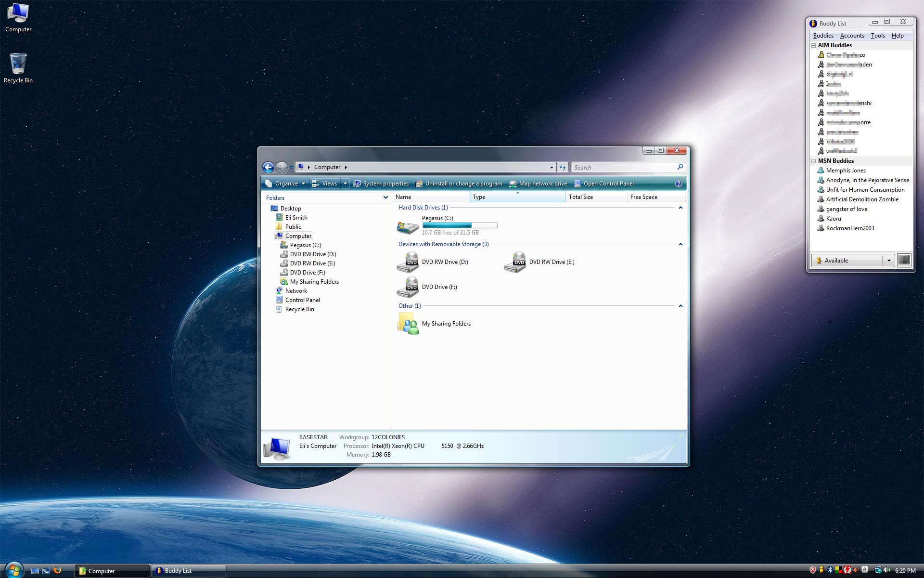Select RockmanHero2003 buddy

(850, 228)
